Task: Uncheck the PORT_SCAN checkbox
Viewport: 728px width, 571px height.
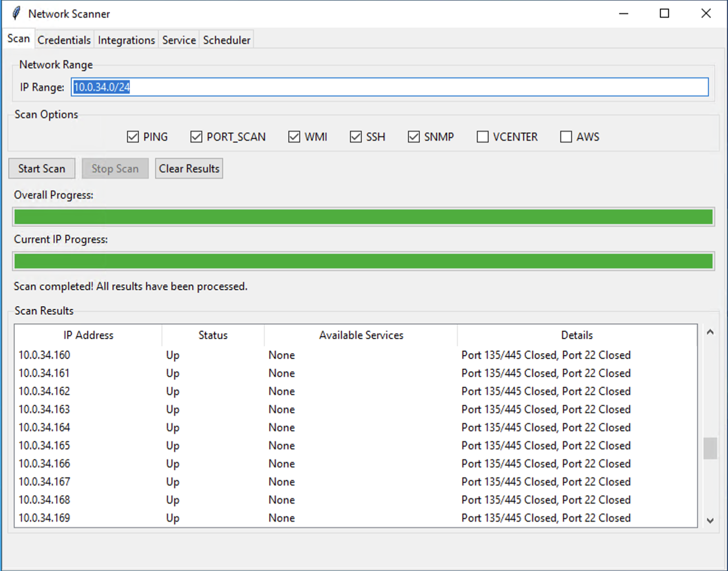Action: [x=196, y=137]
